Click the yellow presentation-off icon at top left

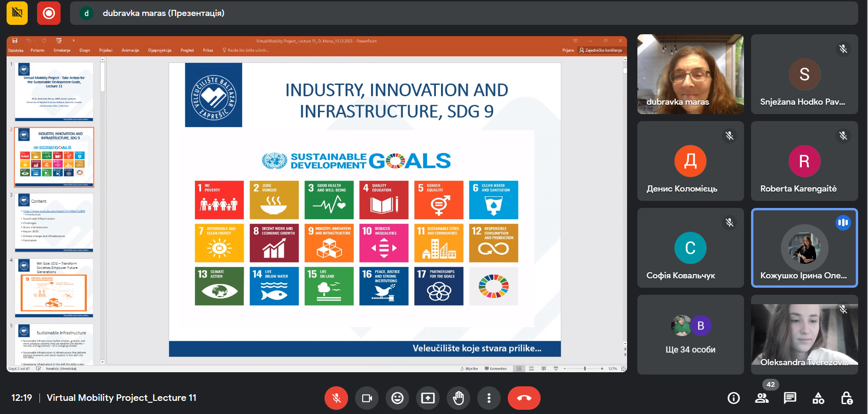click(17, 13)
